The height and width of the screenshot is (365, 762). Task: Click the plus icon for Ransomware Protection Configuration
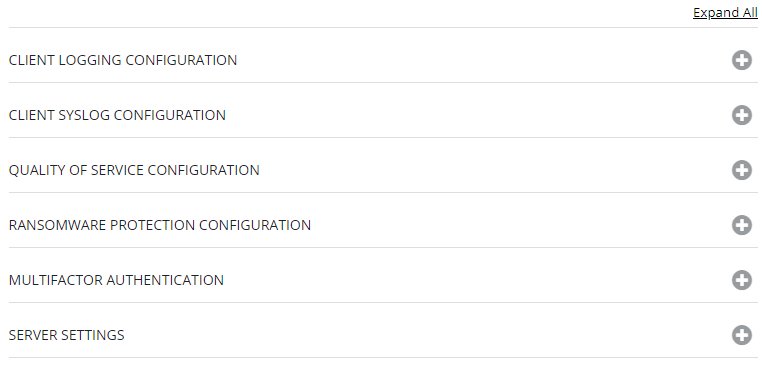coord(742,225)
